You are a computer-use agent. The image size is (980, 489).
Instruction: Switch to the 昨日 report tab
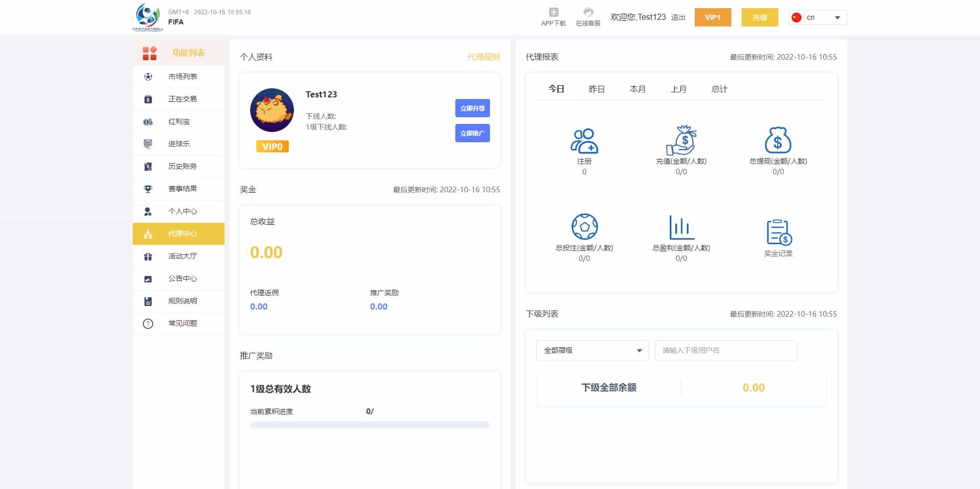(597, 89)
